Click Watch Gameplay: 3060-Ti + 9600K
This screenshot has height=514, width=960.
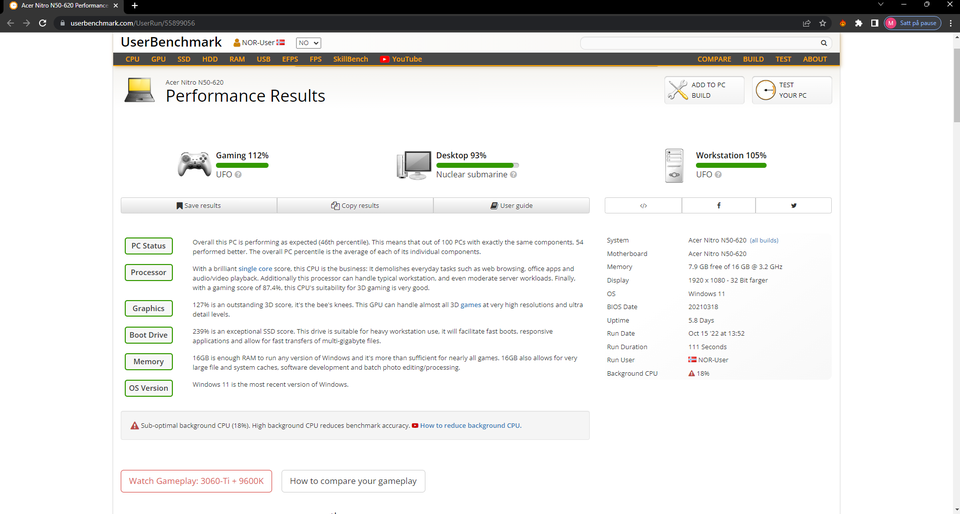pos(196,481)
